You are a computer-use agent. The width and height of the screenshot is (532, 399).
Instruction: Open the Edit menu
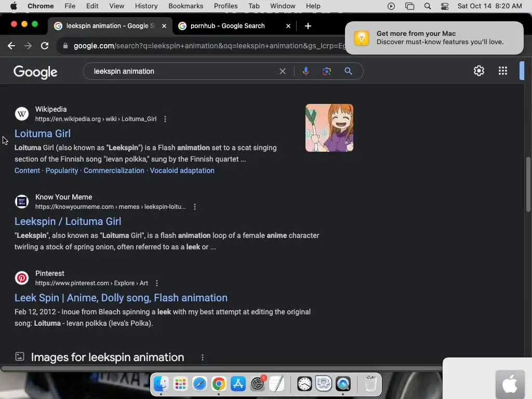point(92,6)
